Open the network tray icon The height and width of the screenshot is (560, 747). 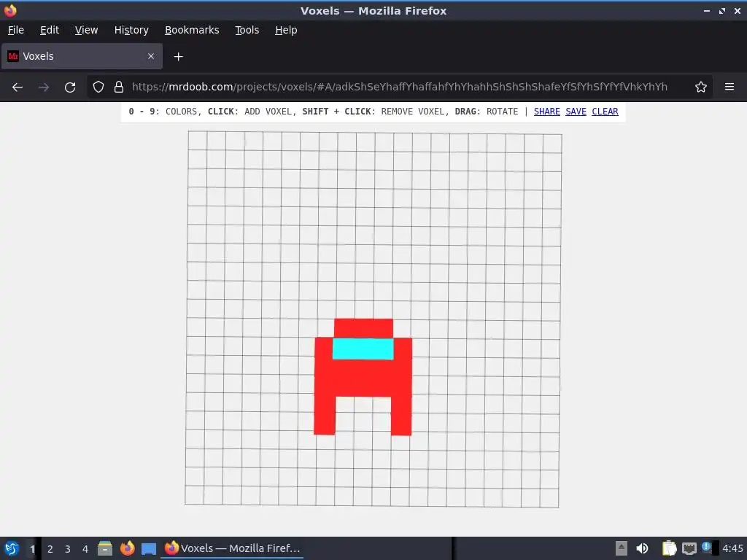689,548
